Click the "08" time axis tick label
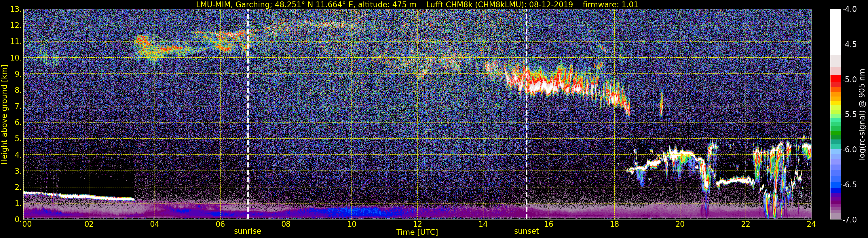Viewport: 868px width, 238px height. 286,224
